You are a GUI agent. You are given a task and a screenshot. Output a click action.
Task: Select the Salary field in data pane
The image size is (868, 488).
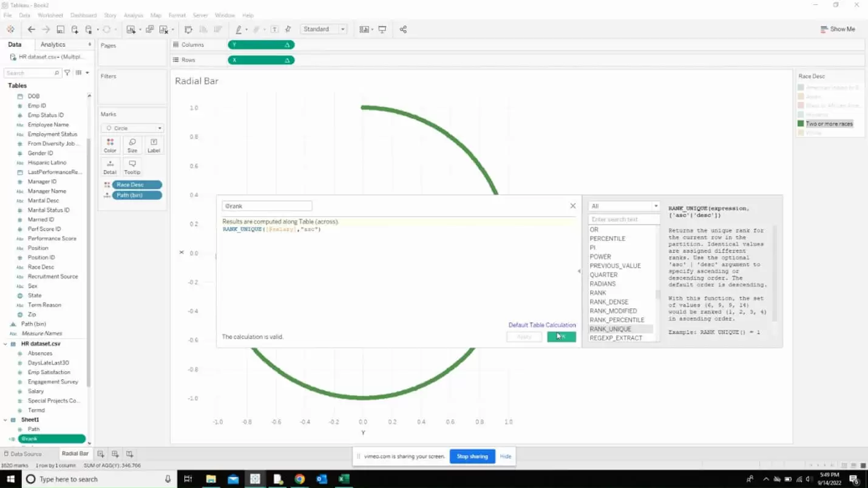point(36,391)
